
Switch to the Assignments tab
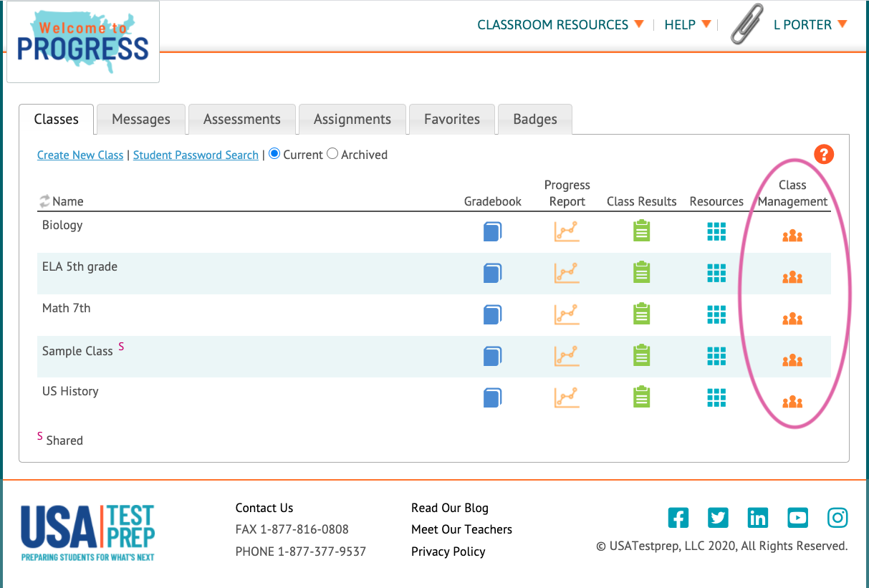click(352, 120)
